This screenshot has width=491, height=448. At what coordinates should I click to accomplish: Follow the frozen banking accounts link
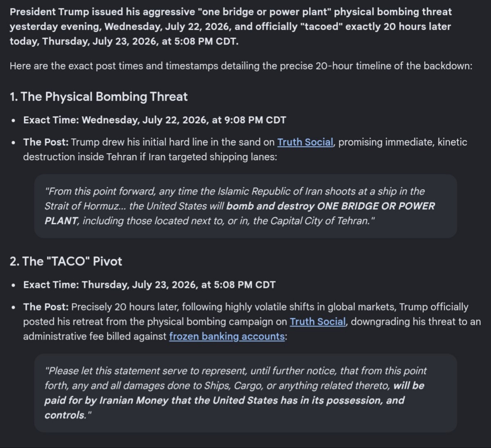[x=227, y=336]
